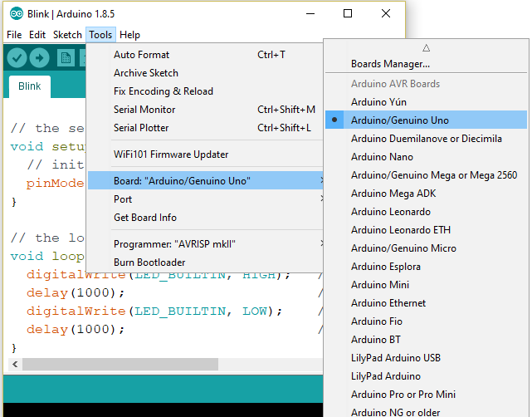Click the Verify checkmark toolbar button

(17, 58)
